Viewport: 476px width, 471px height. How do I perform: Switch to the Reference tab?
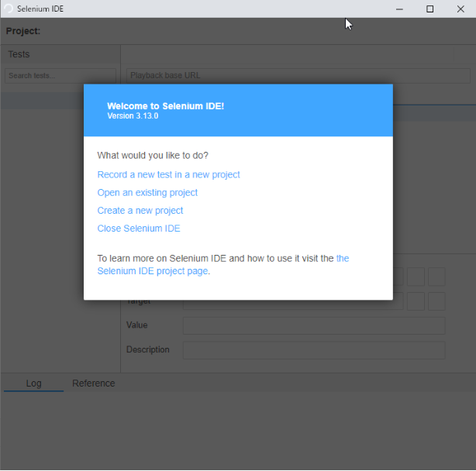(x=94, y=383)
